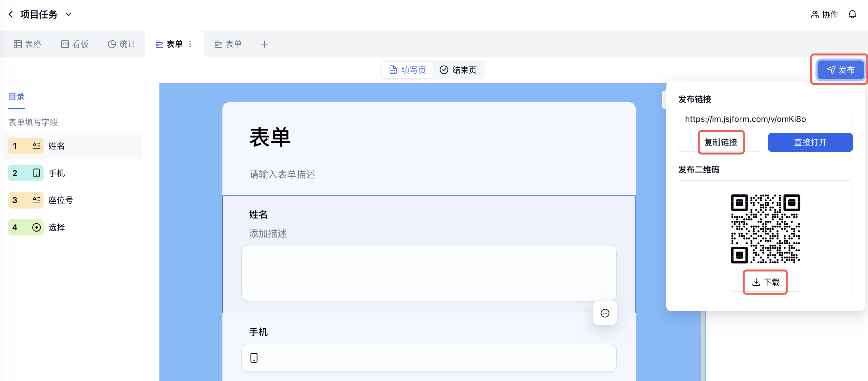Click the circled minus remove-field icon
This screenshot has width=868, height=381.
tap(605, 313)
